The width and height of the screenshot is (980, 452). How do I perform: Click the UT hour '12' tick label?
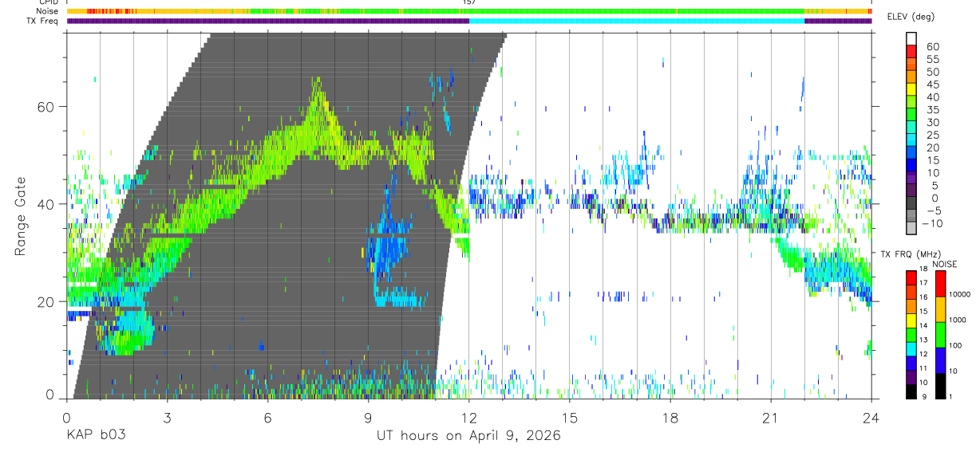(468, 417)
